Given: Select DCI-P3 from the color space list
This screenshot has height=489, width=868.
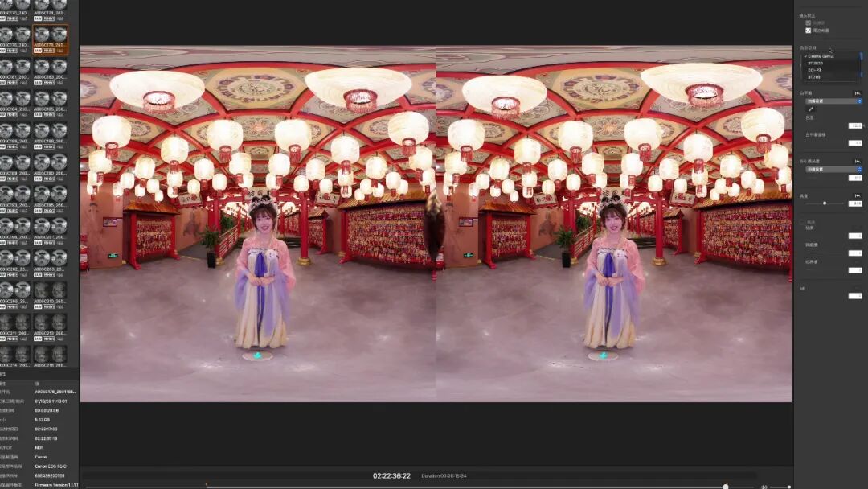Looking at the screenshot, I should point(815,70).
